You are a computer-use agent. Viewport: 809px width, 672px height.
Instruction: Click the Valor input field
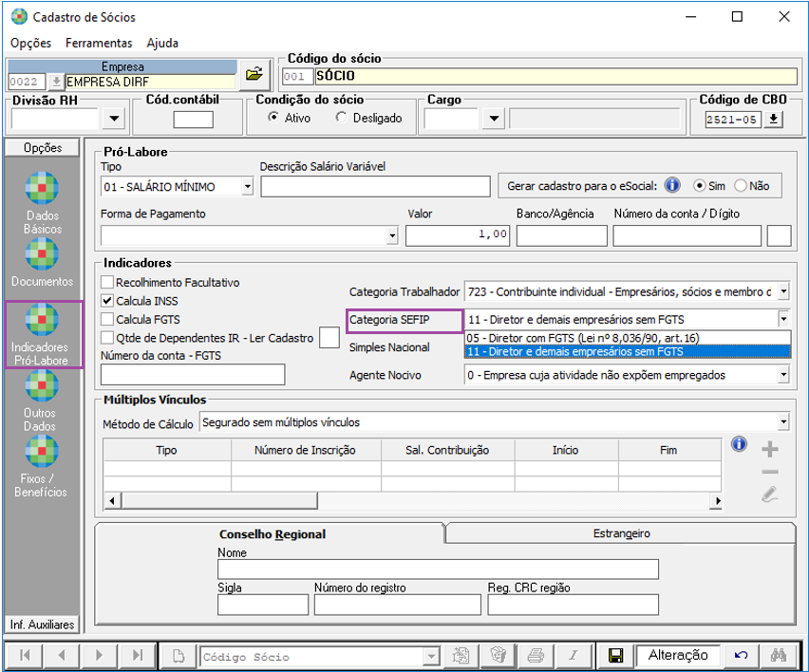tap(457, 235)
